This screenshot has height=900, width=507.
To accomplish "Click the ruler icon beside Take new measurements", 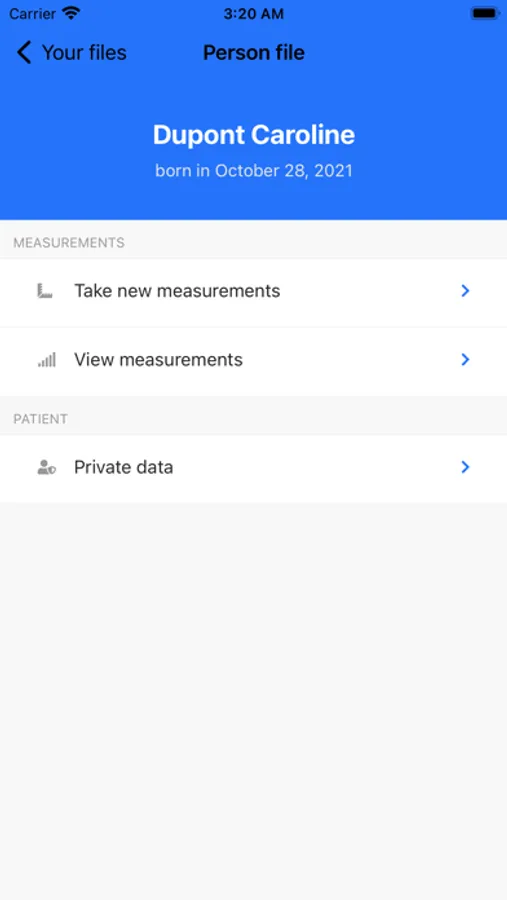I will click(45, 291).
